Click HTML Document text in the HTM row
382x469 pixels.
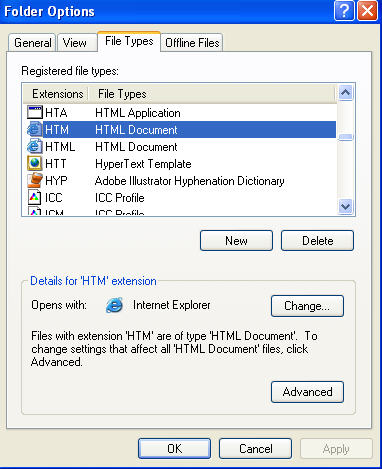click(136, 130)
